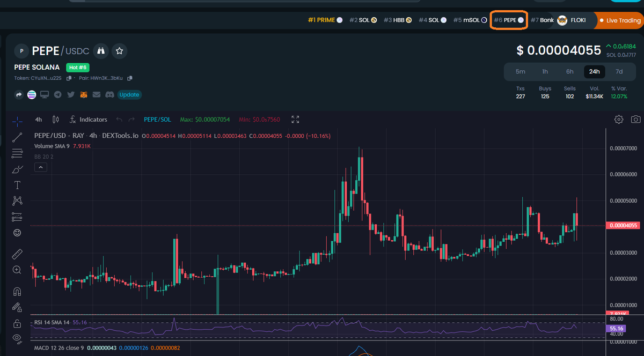The image size is (644, 356).
Task: Take a chart snapshot with camera icon
Action: pos(635,120)
